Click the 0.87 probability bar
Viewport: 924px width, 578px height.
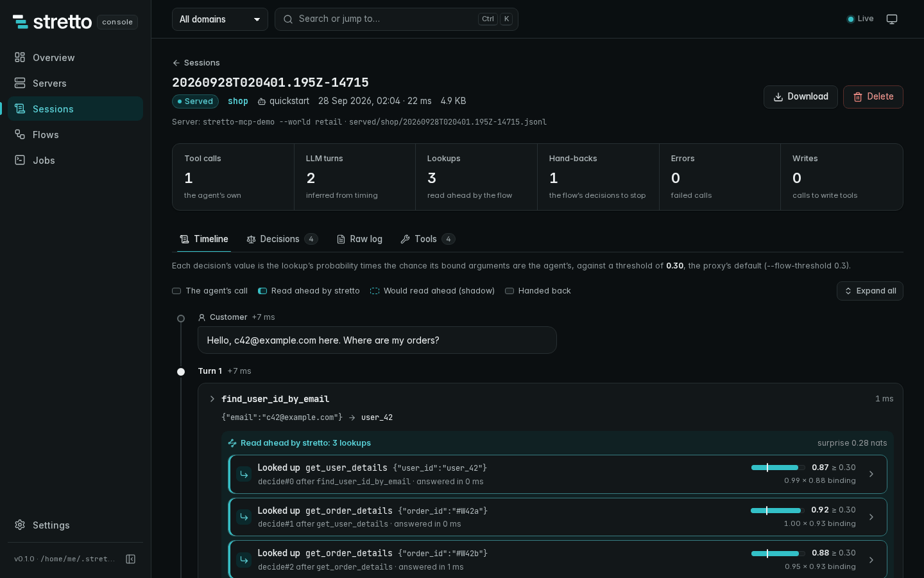778,468
